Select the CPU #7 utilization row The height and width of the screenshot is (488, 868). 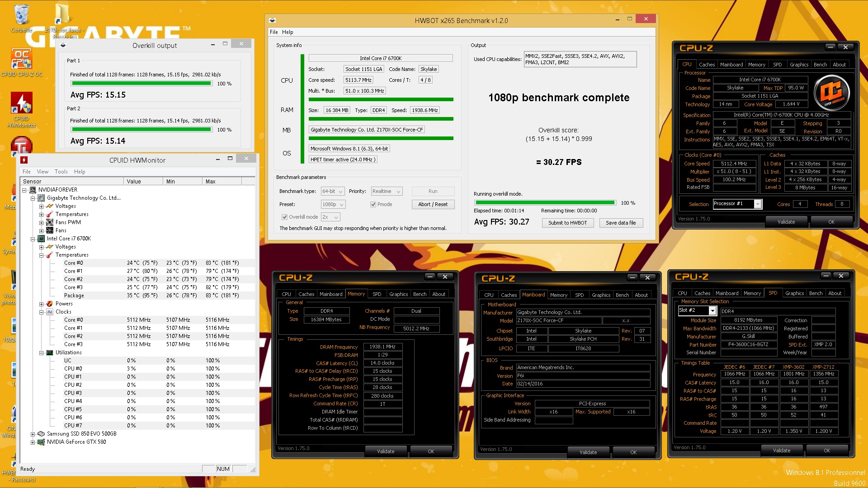click(138, 426)
